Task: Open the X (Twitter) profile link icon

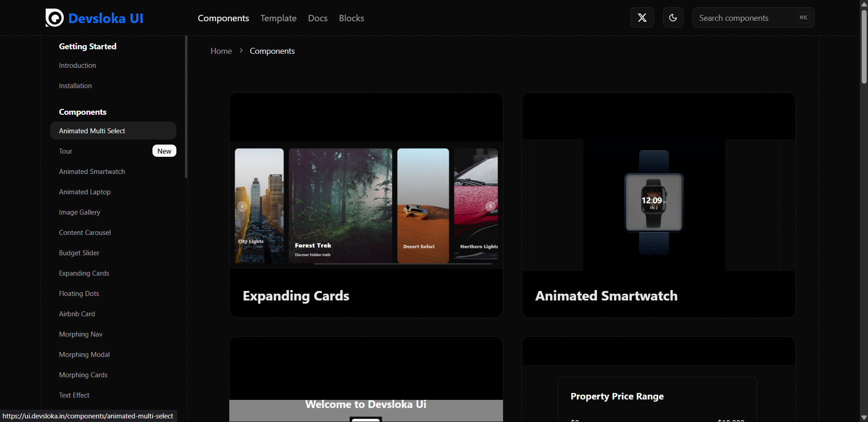Action: pyautogui.click(x=642, y=18)
